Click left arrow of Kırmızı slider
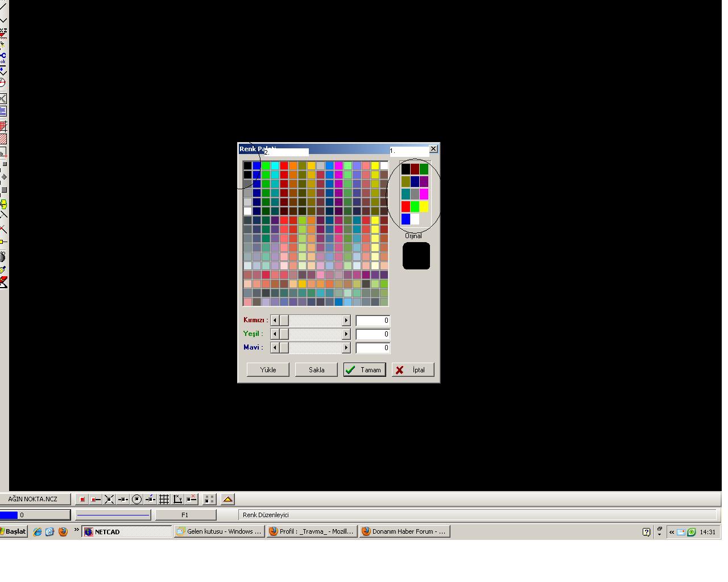This screenshot has height=582, width=728. 275,321
